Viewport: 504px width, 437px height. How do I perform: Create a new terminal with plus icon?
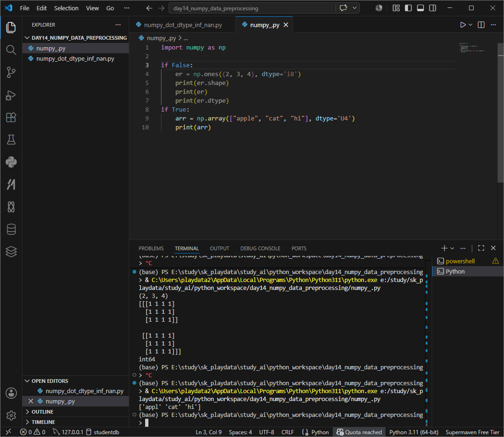point(445,248)
